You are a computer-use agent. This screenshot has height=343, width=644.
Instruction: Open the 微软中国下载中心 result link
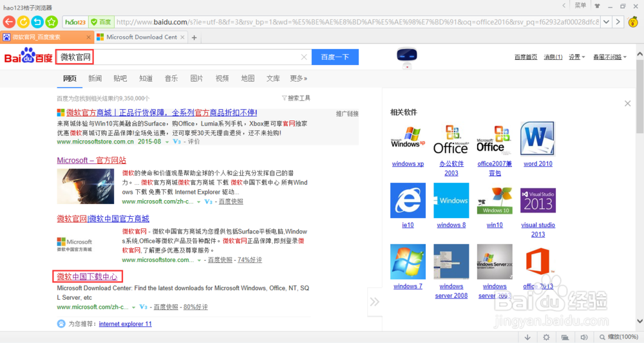tap(88, 277)
